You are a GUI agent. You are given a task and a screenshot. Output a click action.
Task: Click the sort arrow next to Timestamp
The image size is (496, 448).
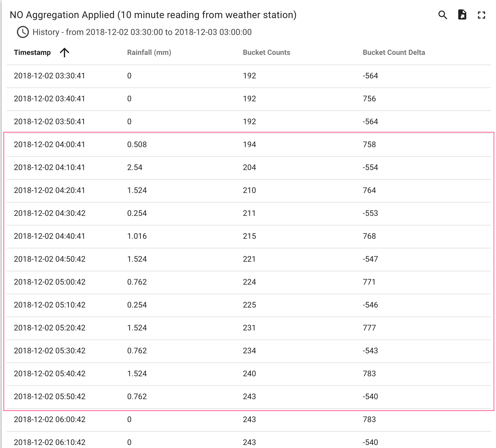pos(64,52)
